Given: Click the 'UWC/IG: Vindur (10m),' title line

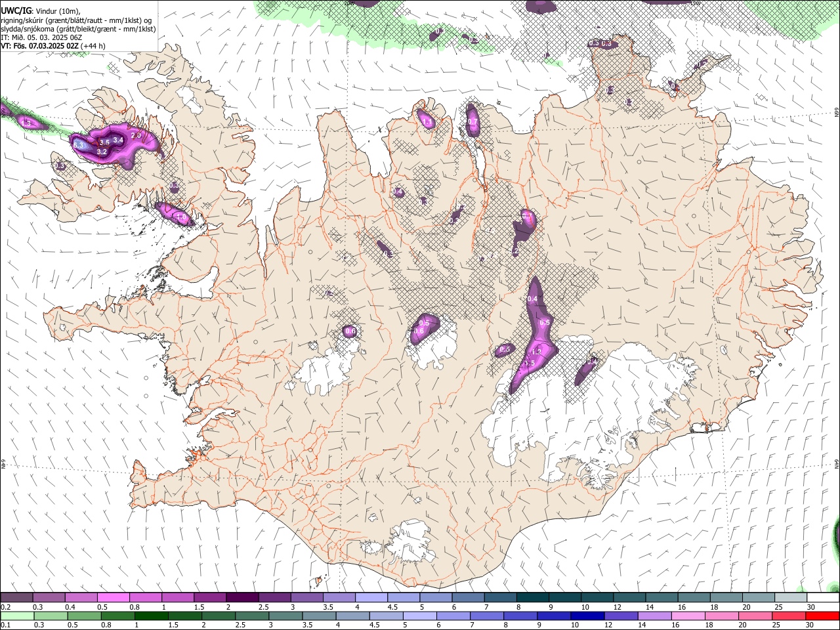Looking at the screenshot, I should pos(39,10).
